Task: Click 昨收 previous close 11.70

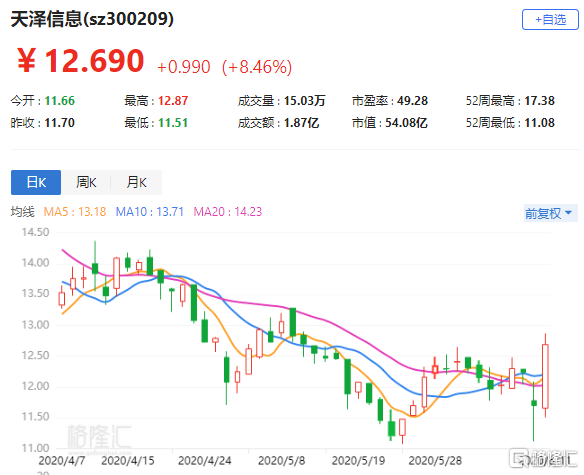Action: tap(60, 123)
